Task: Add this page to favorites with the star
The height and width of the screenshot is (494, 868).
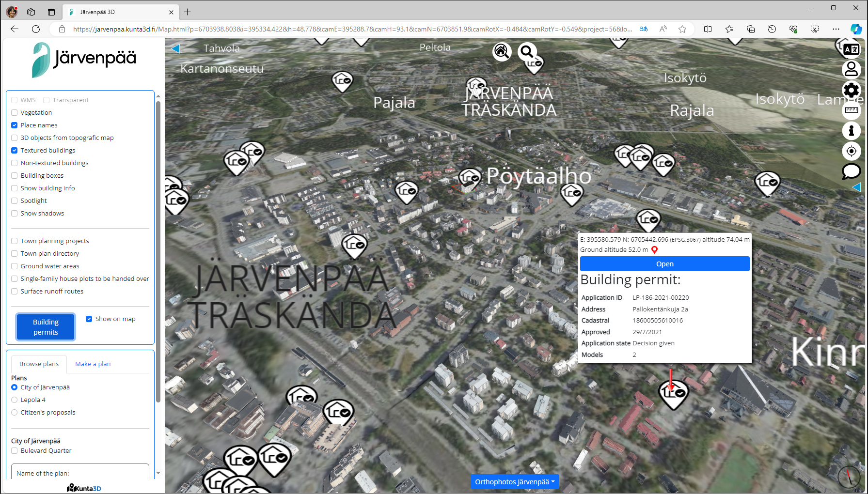Action: [x=682, y=29]
